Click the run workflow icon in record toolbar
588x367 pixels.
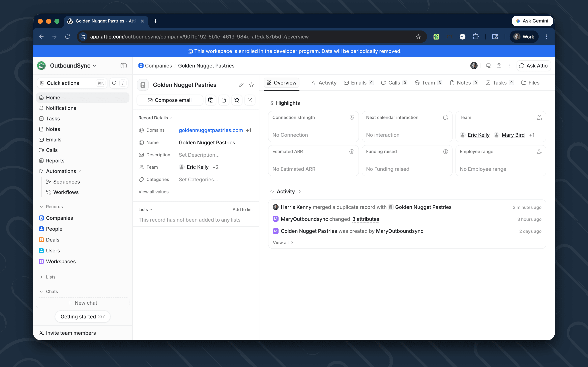(237, 100)
